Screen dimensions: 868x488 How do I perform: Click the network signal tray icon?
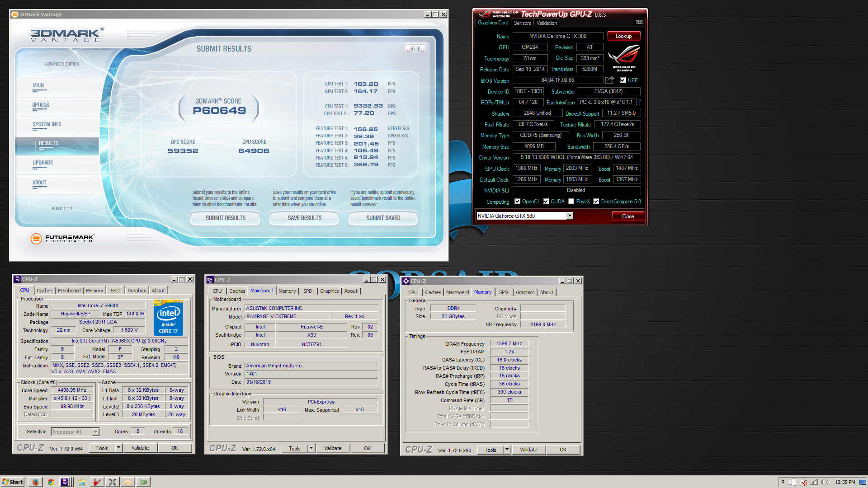[x=814, y=482]
